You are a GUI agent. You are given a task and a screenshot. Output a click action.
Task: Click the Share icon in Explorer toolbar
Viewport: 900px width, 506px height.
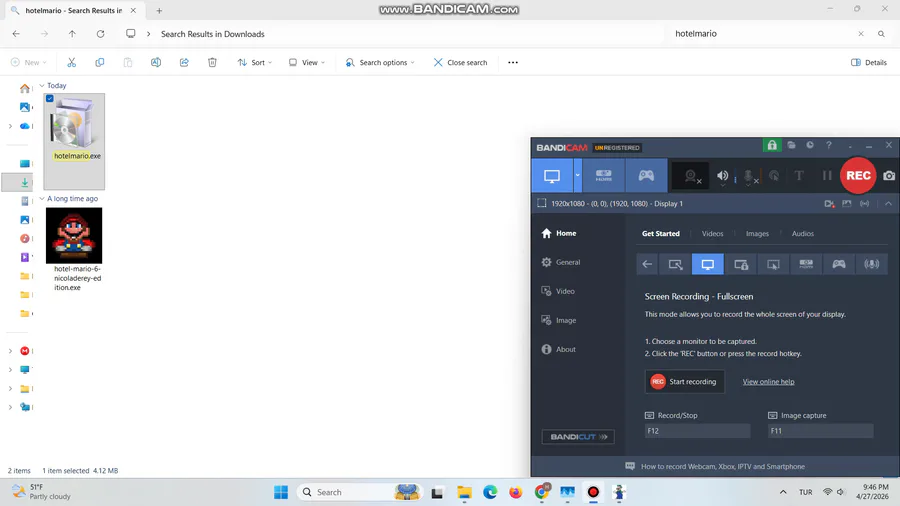184,63
